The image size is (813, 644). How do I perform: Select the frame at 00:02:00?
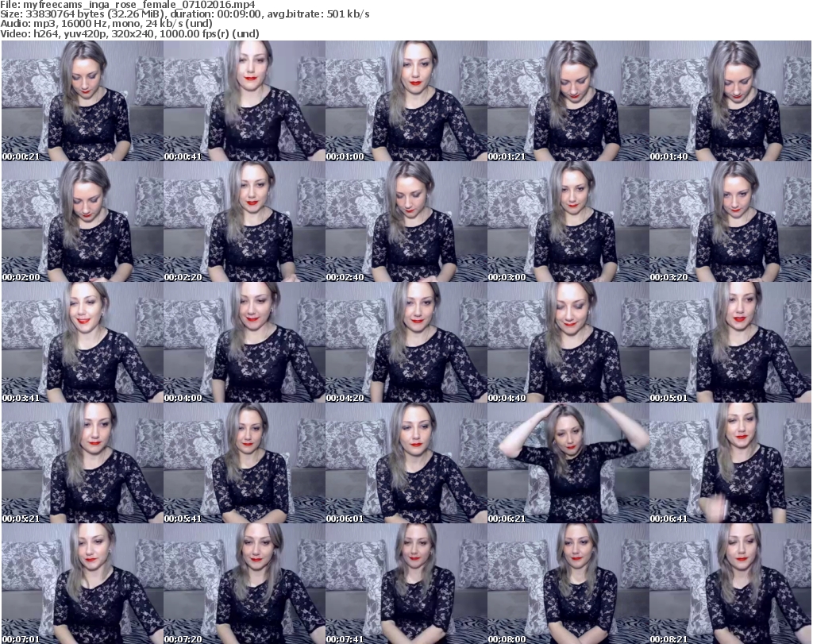pos(83,222)
